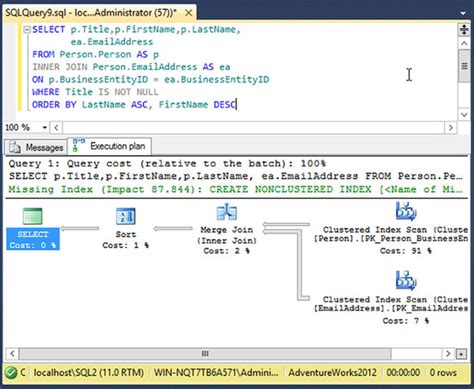Open the 100 % zoom dropdown
Viewport: 474px width, 389px height.
coord(45,128)
